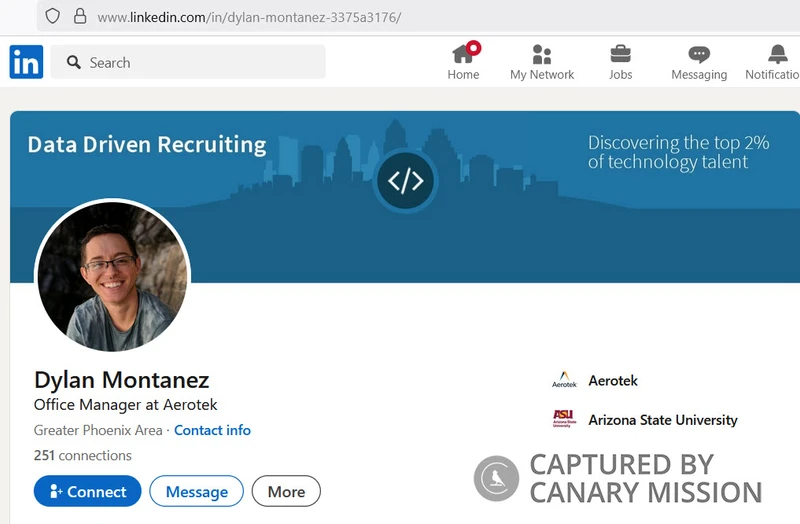The image size is (800, 524).
Task: Click the 'Greater Phoenix Area' location text
Action: point(98,430)
